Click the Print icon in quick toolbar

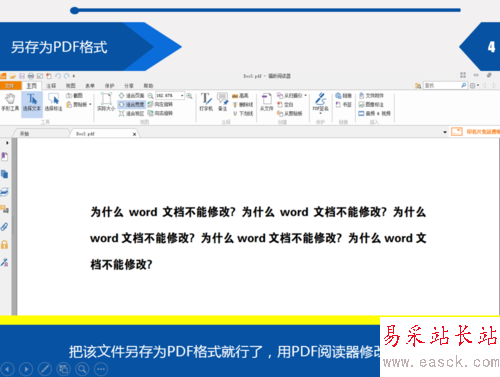pyautogui.click(x=31, y=76)
